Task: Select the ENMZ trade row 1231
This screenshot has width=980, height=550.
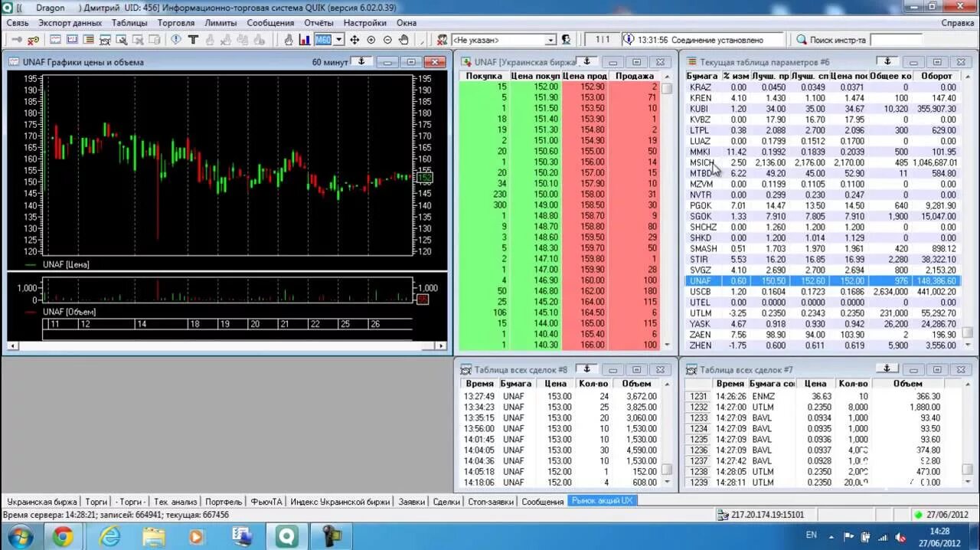Action: coord(822,396)
